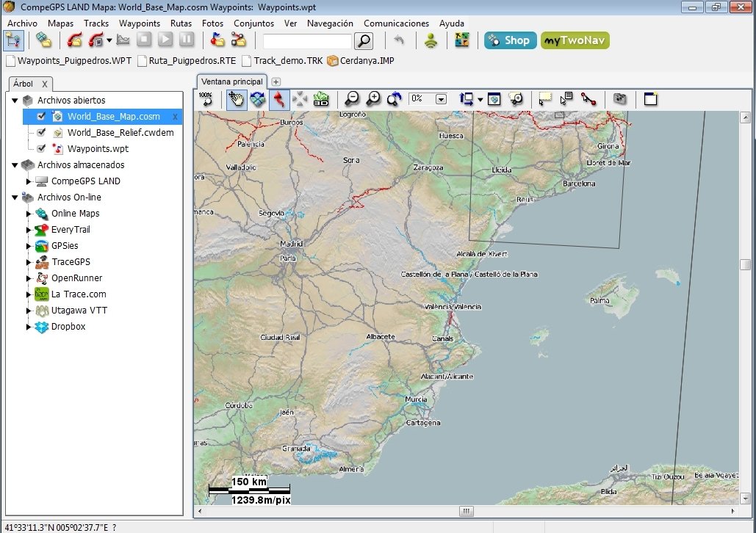Click the green GPS signal icon
Screen dimensions: 756x533
tap(431, 40)
